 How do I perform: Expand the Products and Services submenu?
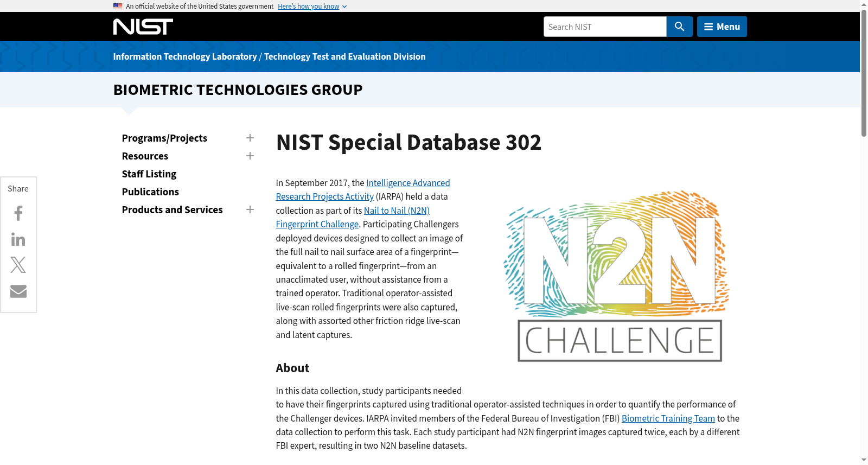pyautogui.click(x=250, y=209)
